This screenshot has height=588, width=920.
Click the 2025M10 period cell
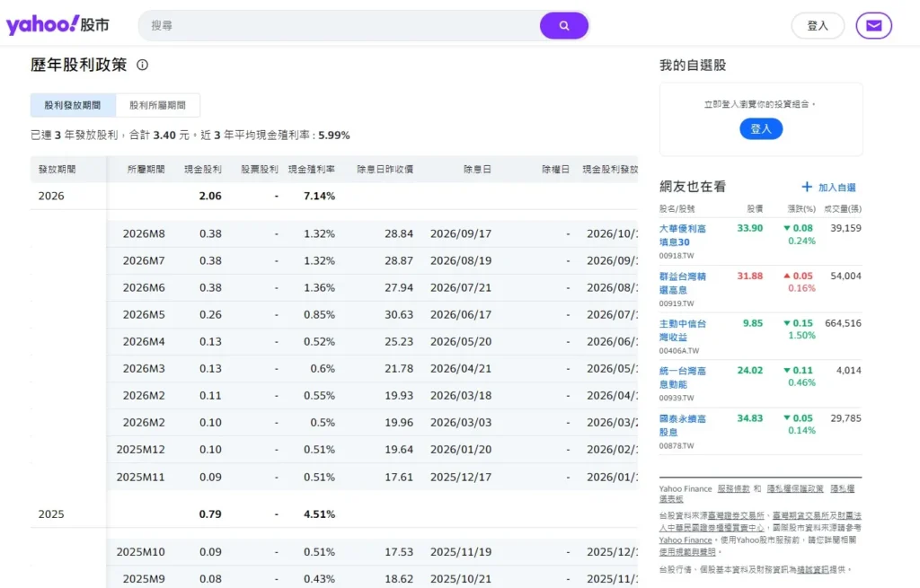pyautogui.click(x=141, y=552)
